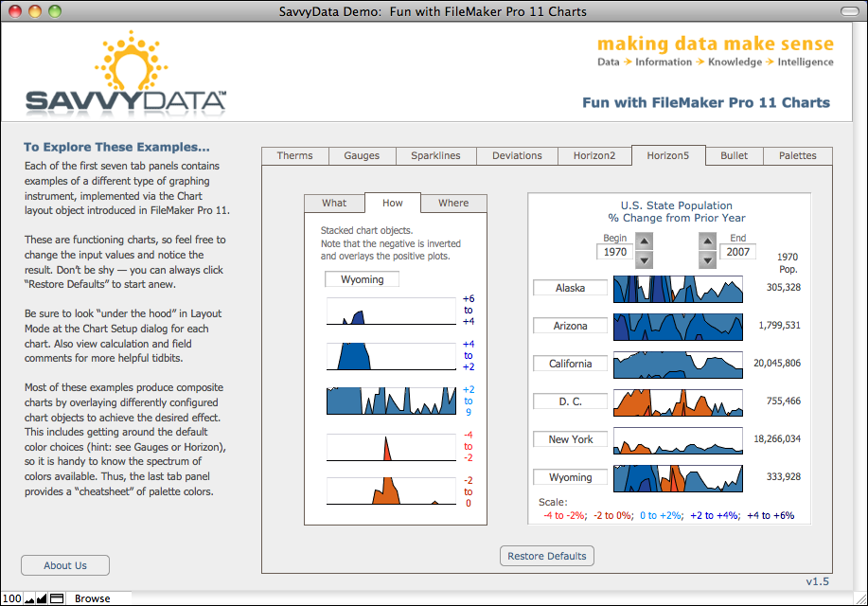Click the '+4 to +6%' scale label
The image size is (868, 606).
771,516
